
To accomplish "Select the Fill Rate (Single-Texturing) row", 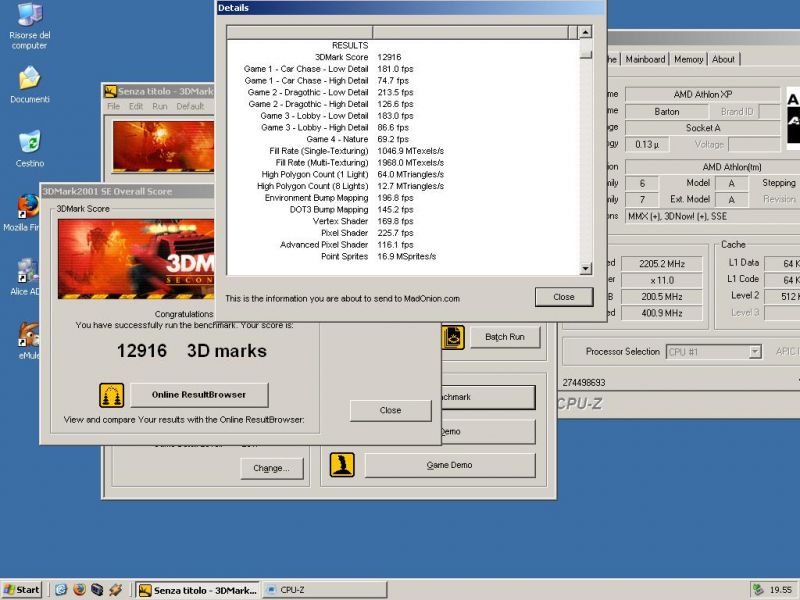I will click(403, 151).
